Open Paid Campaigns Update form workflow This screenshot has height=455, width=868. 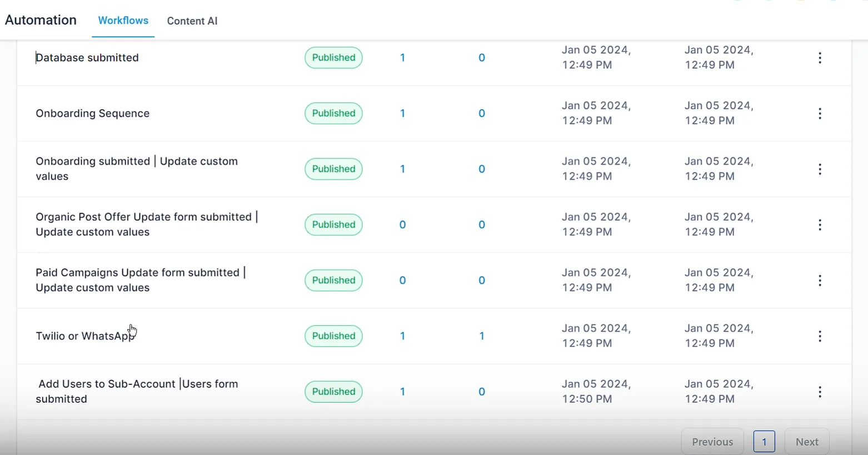141,280
